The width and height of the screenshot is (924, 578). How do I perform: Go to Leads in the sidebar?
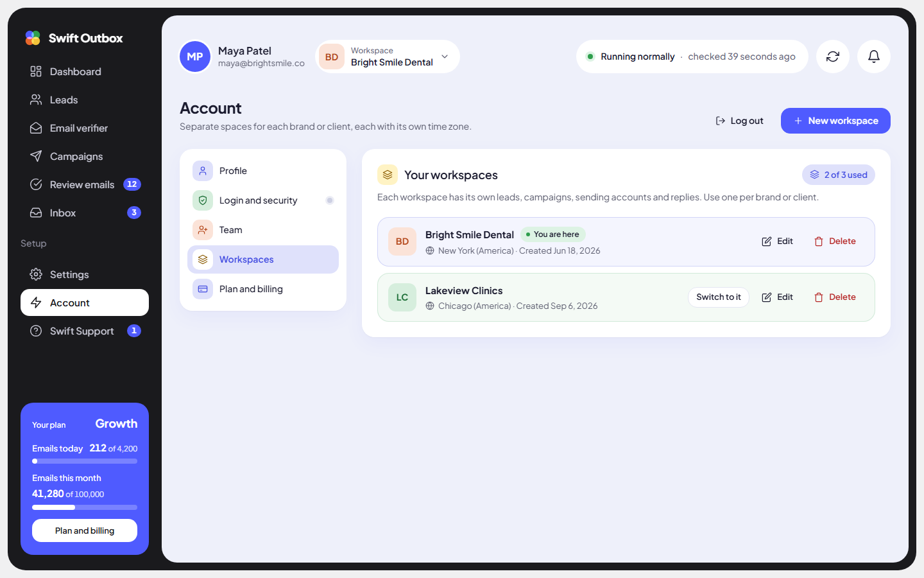[x=85, y=100]
